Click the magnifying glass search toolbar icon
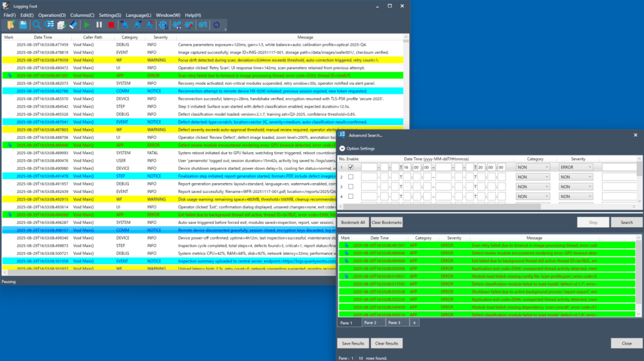 37,25
